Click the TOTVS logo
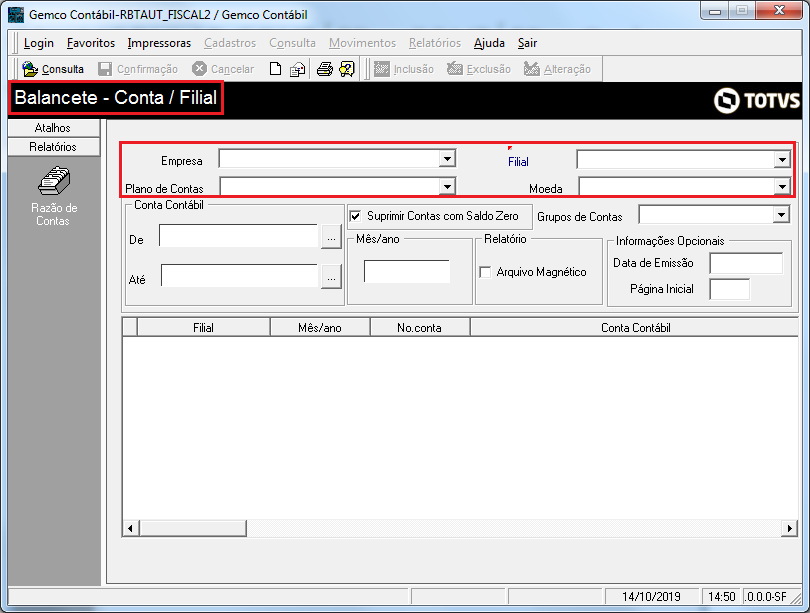This screenshot has width=810, height=613. click(x=757, y=100)
